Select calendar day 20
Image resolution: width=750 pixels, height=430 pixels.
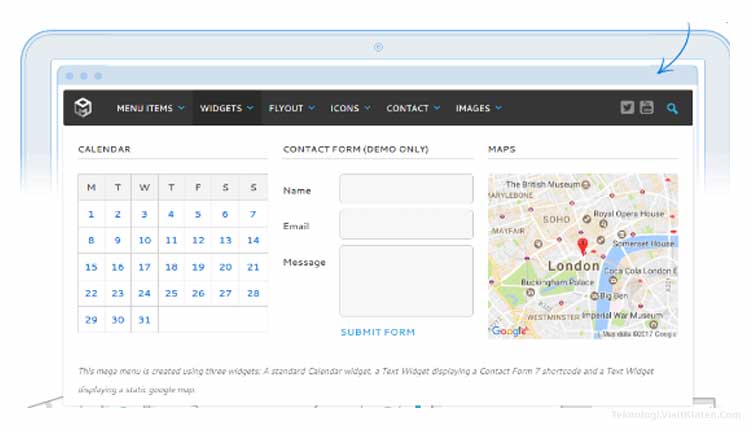[225, 267]
